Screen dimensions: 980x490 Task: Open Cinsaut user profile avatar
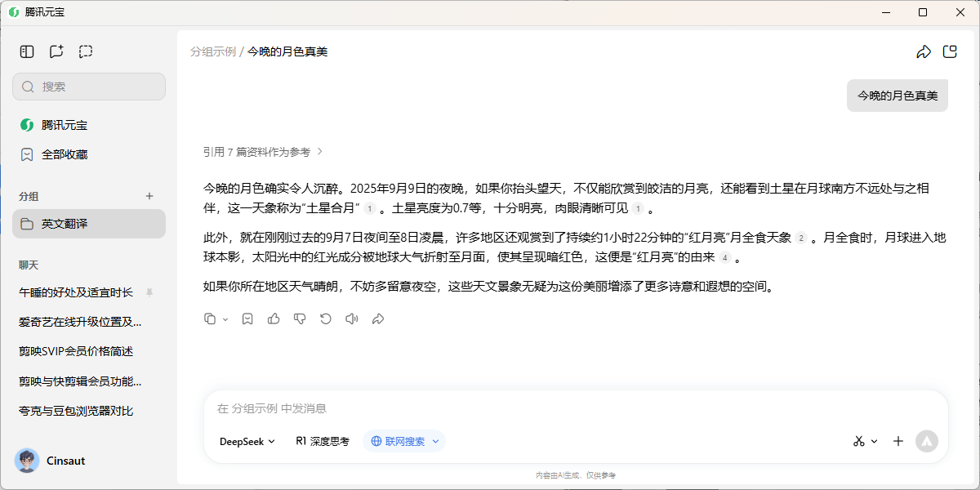coord(27,461)
